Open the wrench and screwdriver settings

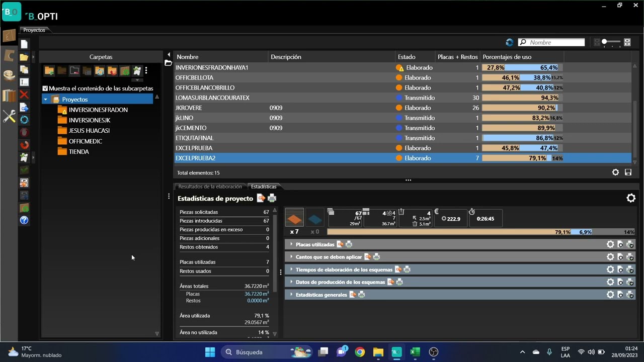(9, 117)
